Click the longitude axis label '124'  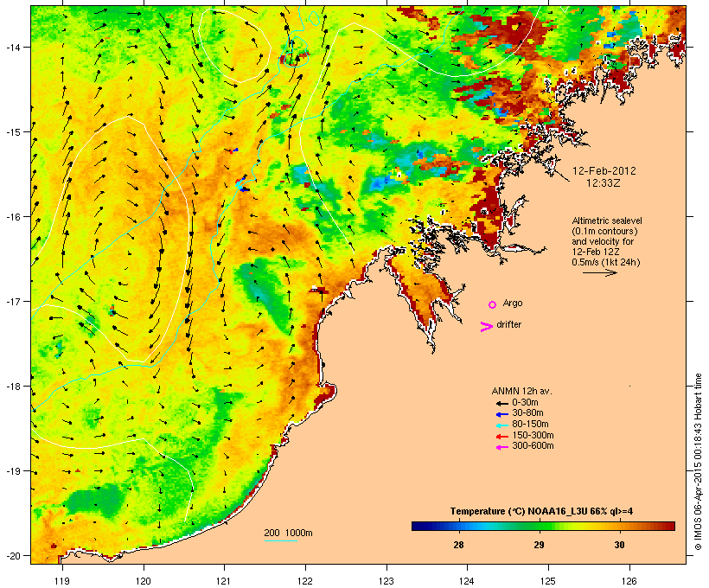(468, 581)
